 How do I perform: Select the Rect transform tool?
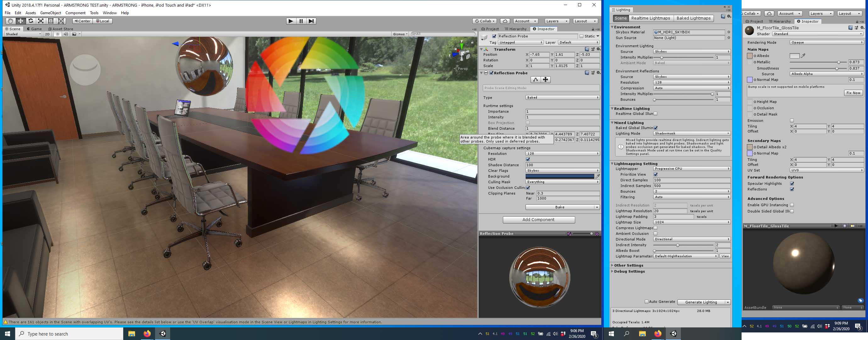[x=51, y=21]
